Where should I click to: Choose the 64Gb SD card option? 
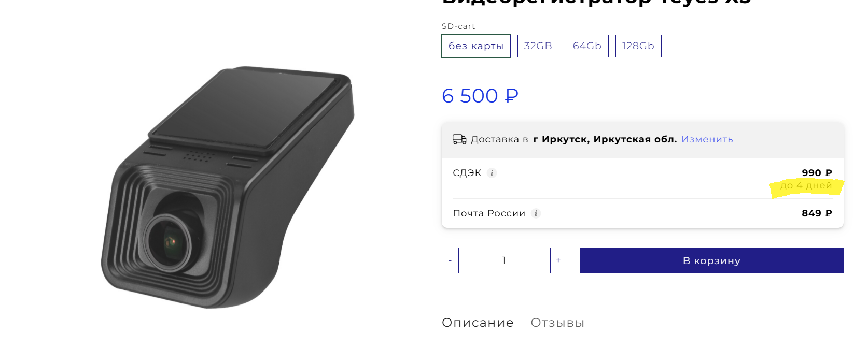pyautogui.click(x=587, y=46)
